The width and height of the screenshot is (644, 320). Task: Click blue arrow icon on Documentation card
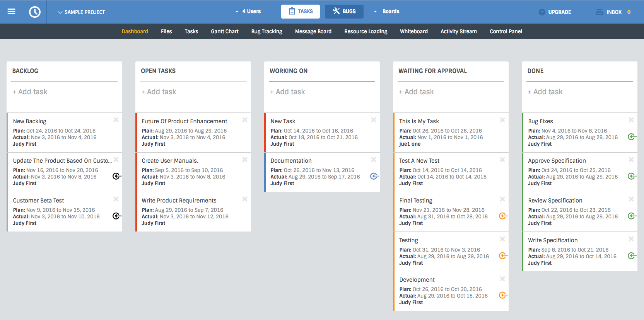tap(374, 176)
